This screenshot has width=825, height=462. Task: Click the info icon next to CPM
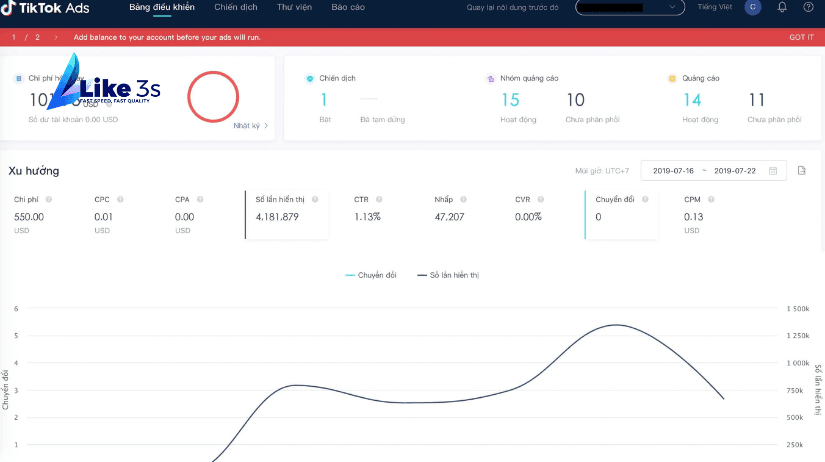coord(711,199)
